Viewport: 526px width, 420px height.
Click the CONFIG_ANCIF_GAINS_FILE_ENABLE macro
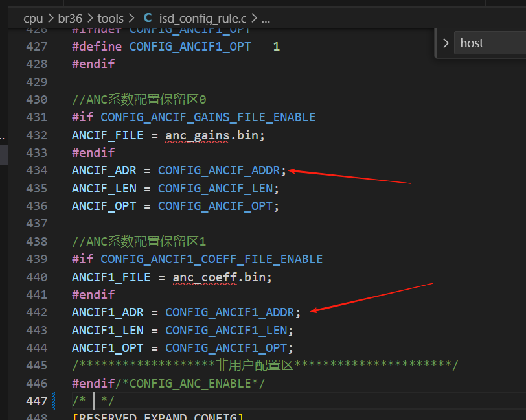tap(208, 117)
